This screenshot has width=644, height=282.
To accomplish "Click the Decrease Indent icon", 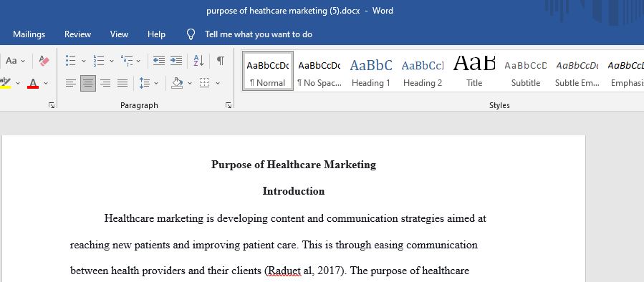I will click(x=159, y=61).
